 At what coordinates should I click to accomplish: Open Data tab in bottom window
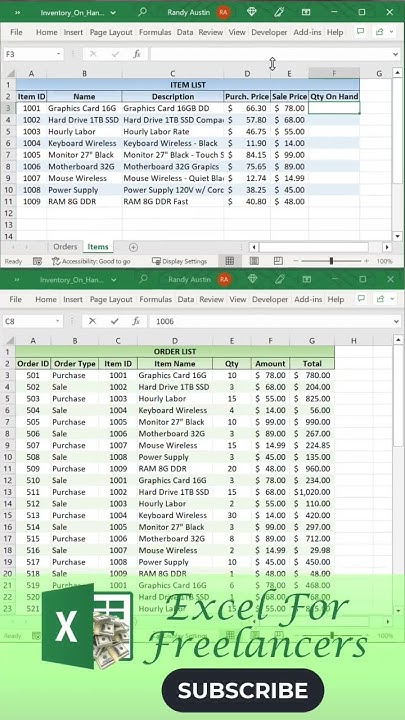(186, 299)
